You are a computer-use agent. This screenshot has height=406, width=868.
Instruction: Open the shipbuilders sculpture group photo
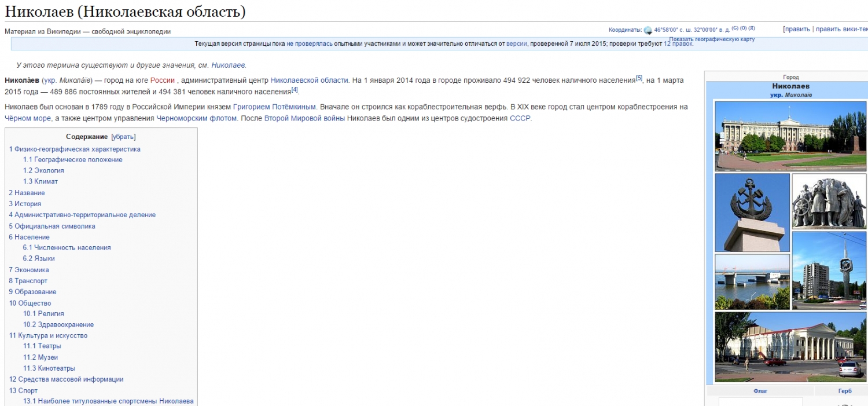829,202
